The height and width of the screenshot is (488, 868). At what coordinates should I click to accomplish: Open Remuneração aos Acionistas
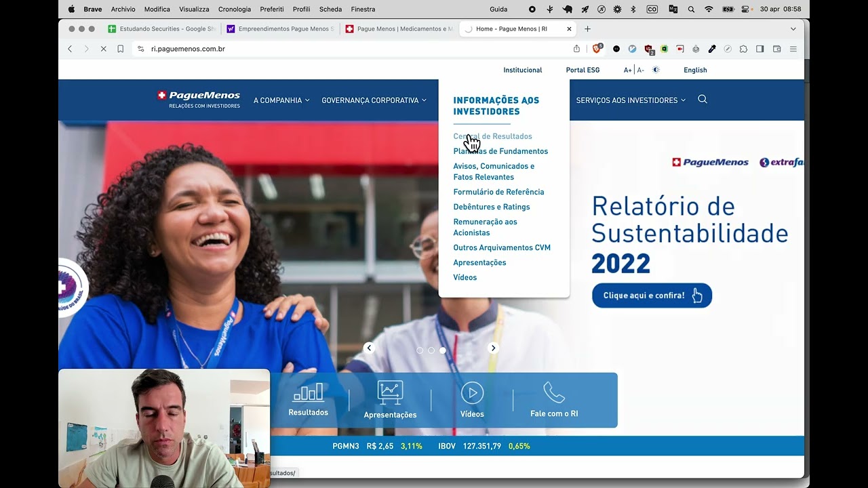(x=485, y=227)
